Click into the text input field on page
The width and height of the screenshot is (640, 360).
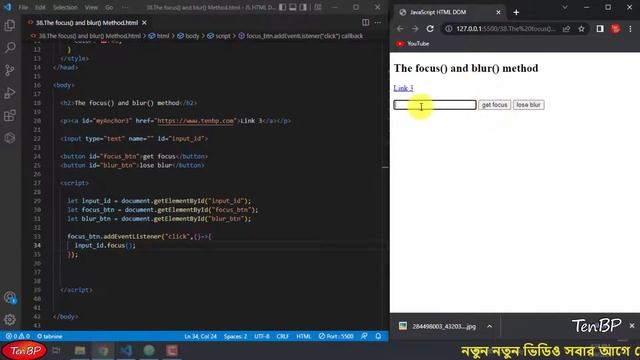[x=435, y=105]
